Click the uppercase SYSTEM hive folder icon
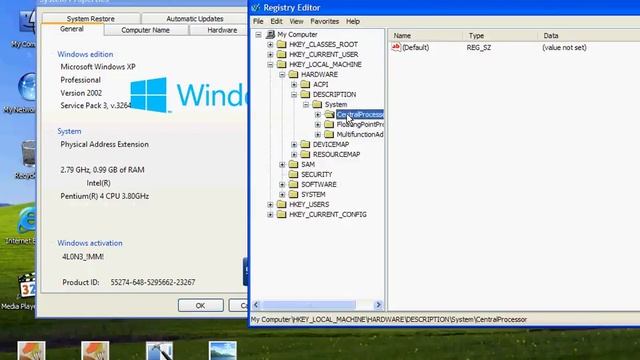This screenshot has width=640, height=360. [x=293, y=194]
